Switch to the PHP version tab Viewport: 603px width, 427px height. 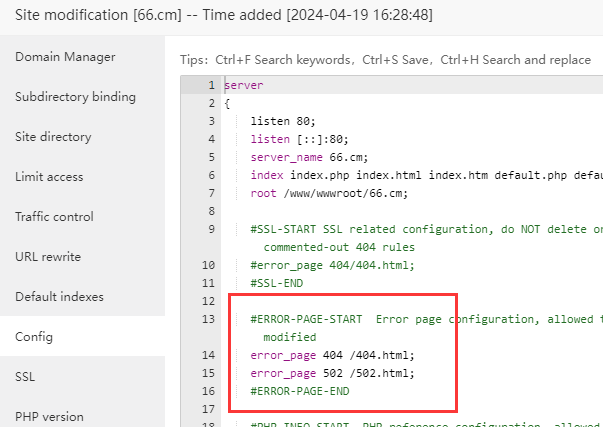pos(49,417)
